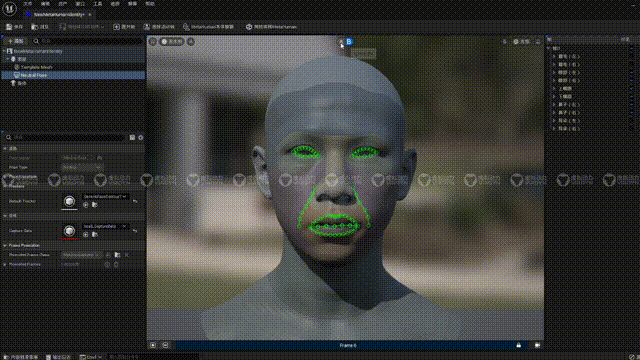Click the Capture Data asset thumbnail
640x360 pixels.
coord(69,231)
